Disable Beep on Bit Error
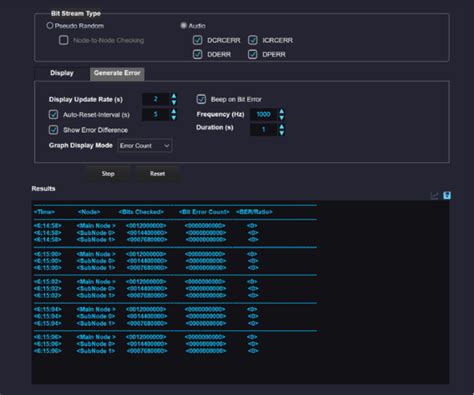This screenshot has height=395, width=474. (201, 99)
